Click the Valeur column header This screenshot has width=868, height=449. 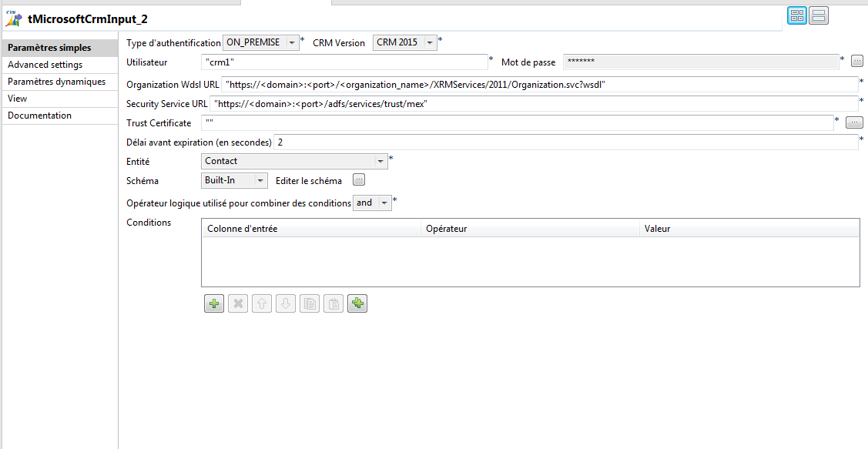[x=749, y=229]
